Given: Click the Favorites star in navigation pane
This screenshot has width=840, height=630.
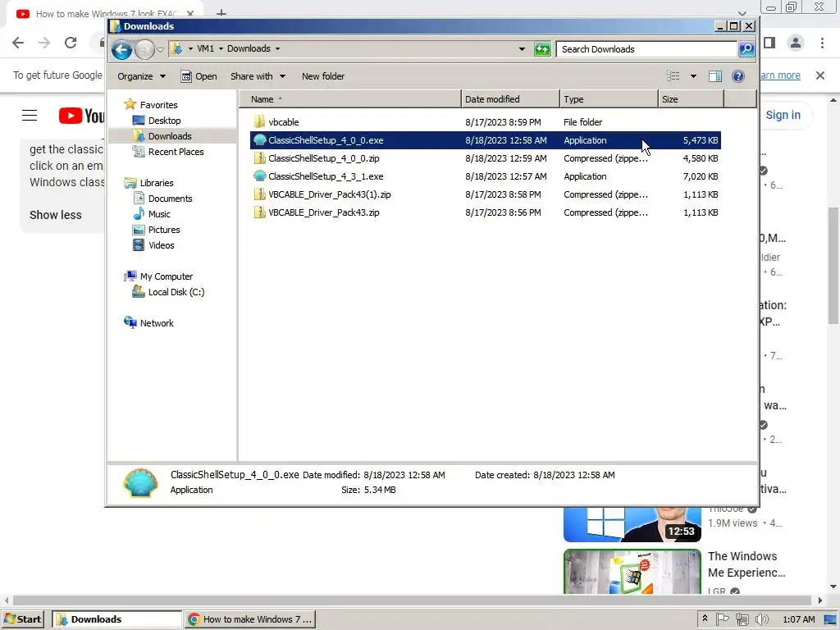Looking at the screenshot, I should pyautogui.click(x=130, y=104).
